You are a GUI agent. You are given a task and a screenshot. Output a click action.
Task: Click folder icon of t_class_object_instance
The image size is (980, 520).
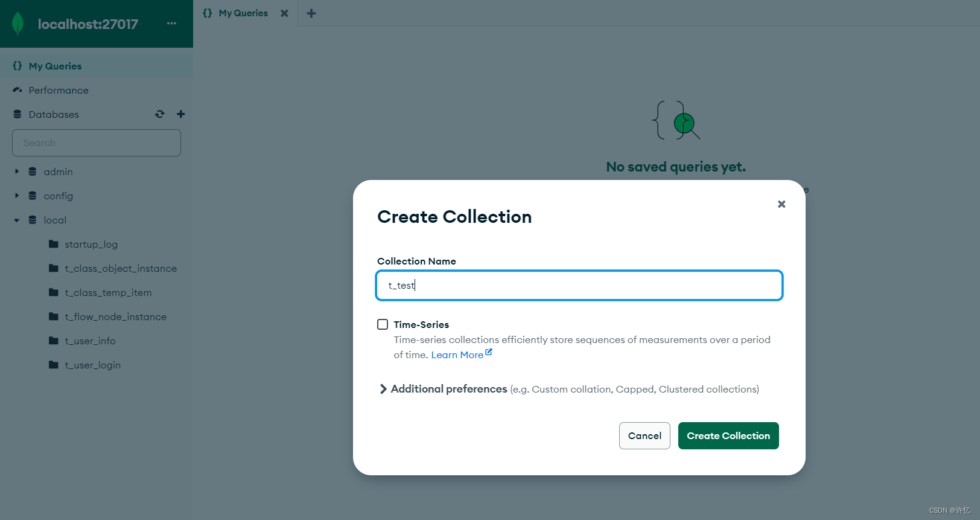click(x=54, y=268)
